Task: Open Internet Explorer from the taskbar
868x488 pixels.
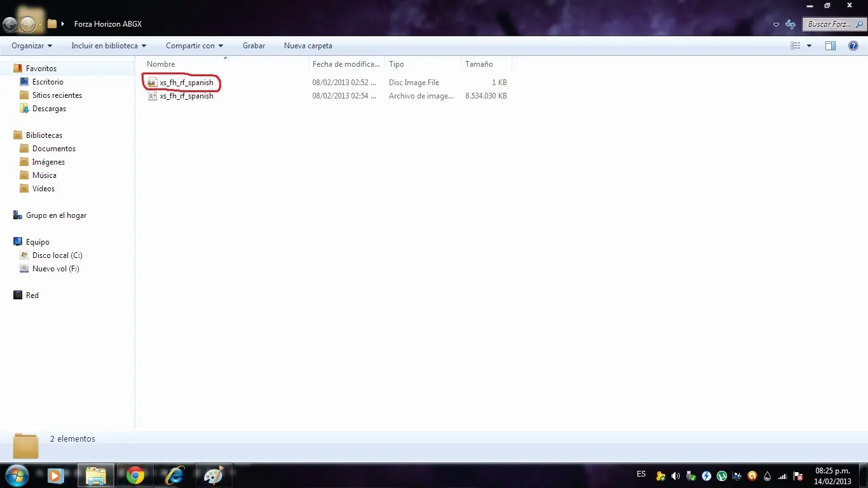Action: [x=173, y=475]
